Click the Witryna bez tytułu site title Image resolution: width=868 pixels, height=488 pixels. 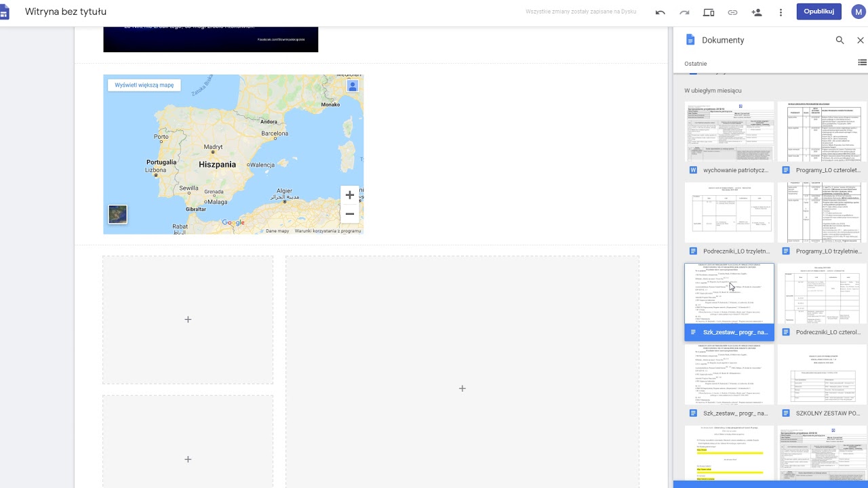(x=66, y=12)
